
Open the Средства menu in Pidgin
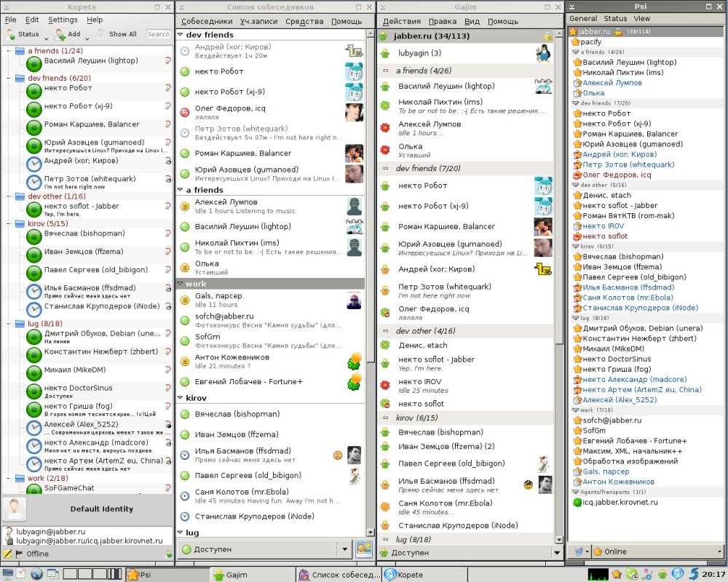tap(304, 21)
